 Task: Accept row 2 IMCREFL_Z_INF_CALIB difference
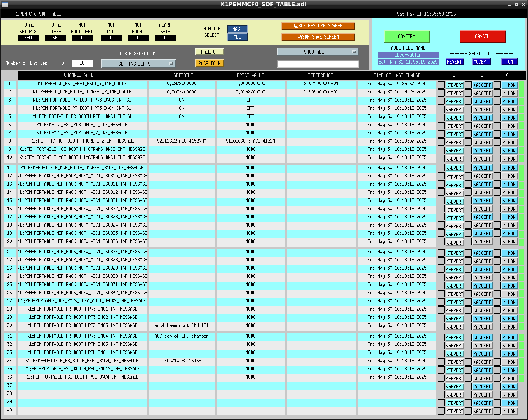point(483,93)
